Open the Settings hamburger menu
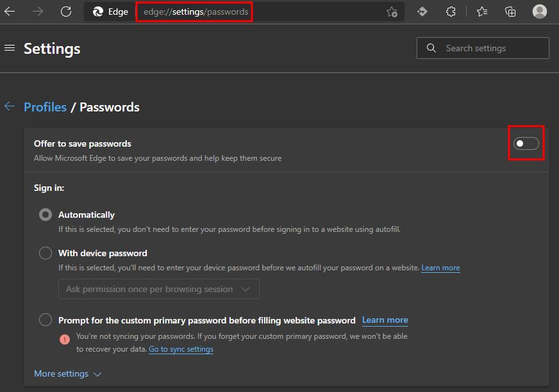This screenshot has height=392, width=559. click(10, 47)
